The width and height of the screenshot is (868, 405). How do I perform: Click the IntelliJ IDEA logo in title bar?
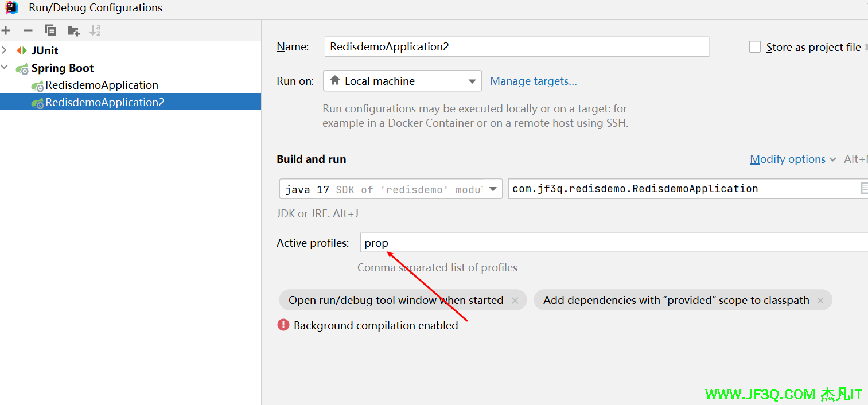pyautogui.click(x=11, y=8)
